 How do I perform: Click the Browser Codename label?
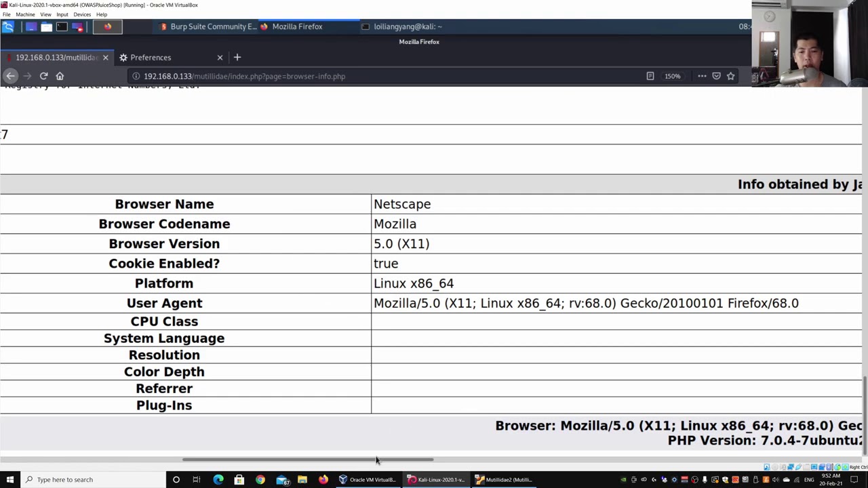click(x=164, y=224)
